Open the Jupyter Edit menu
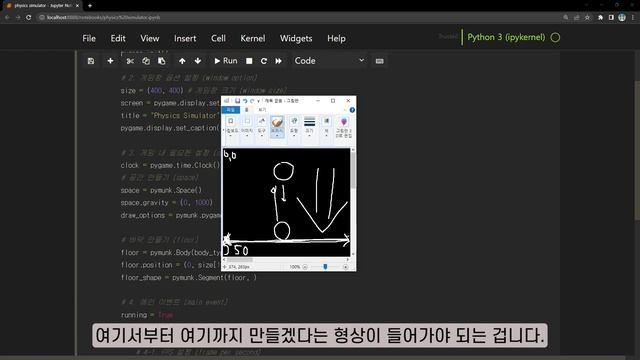 (118, 38)
